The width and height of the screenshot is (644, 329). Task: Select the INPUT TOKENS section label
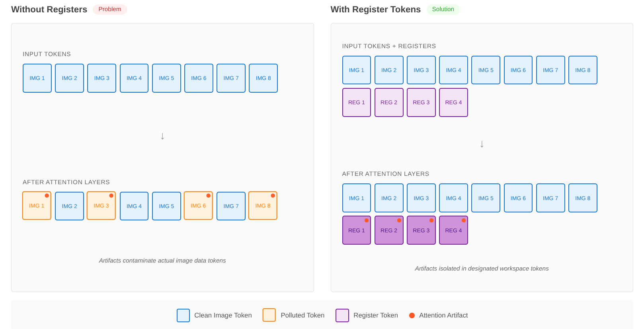click(x=47, y=54)
